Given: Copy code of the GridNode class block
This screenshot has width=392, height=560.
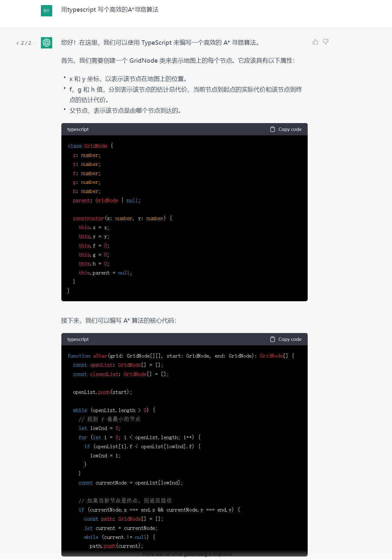Looking at the screenshot, I should coord(286,129).
